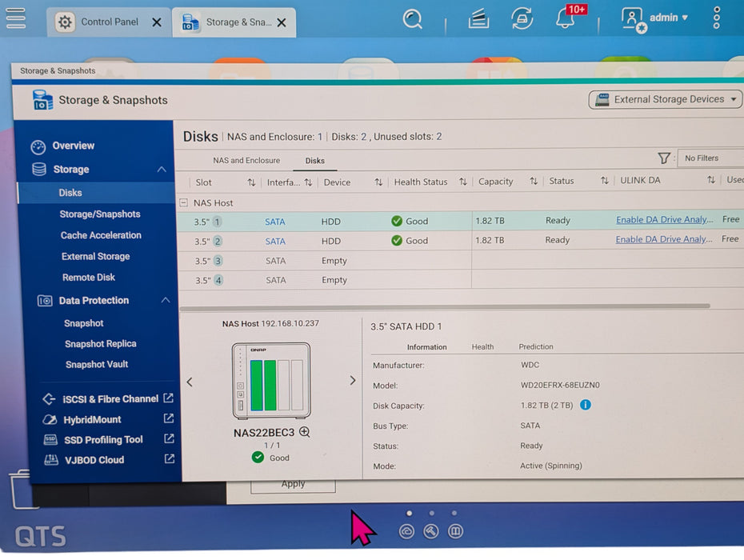Collapse the NAS Host group row
Image resolution: width=744 pixels, height=560 pixels.
tap(184, 202)
